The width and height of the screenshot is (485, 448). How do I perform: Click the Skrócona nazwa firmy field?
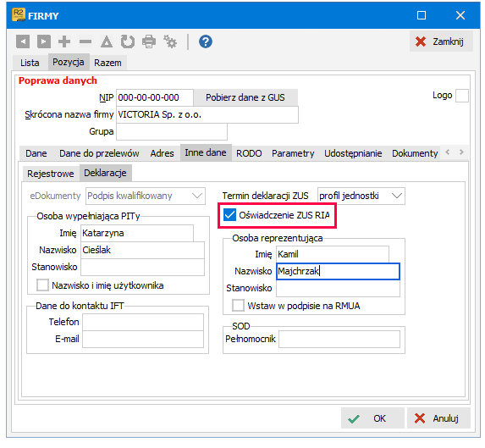(x=207, y=114)
